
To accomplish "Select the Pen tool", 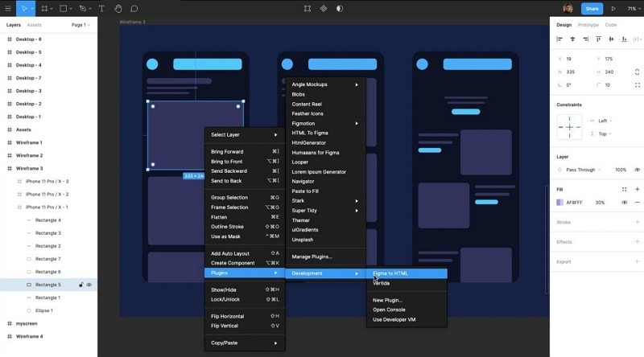I will click(x=83, y=8).
